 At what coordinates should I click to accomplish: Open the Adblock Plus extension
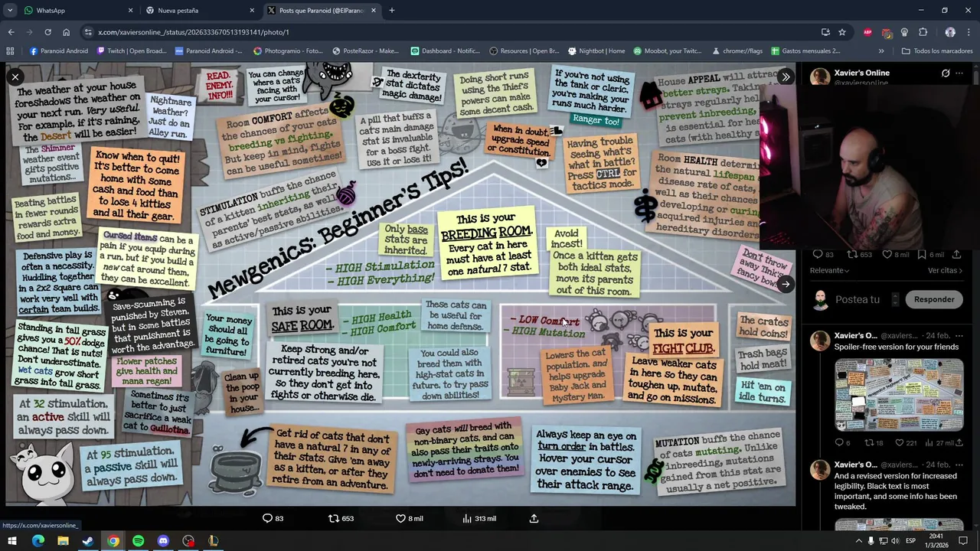coord(867,32)
